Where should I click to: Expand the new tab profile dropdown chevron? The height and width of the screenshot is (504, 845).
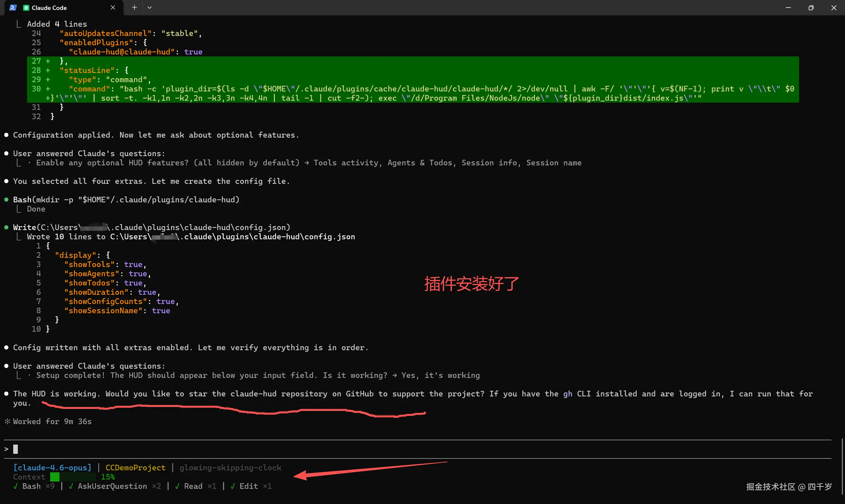tap(150, 8)
